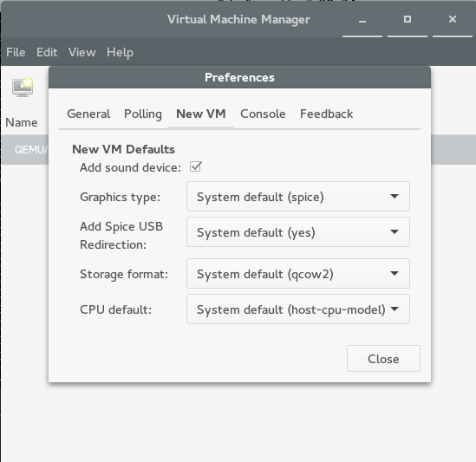Screen dimensions: 476x462
Task: Open the Add Spice USB Redirection dropdown
Action: click(298, 232)
